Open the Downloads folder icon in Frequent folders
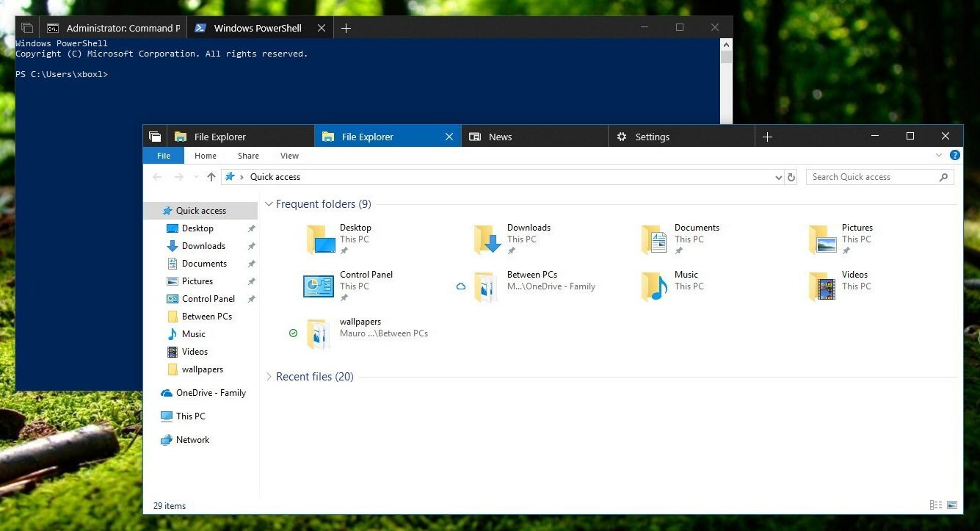 [487, 239]
